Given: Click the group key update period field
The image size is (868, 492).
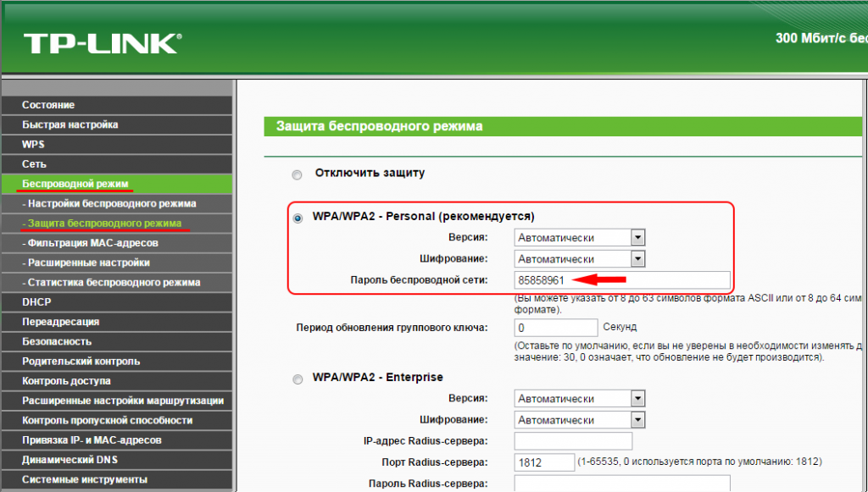Looking at the screenshot, I should pyautogui.click(x=556, y=328).
